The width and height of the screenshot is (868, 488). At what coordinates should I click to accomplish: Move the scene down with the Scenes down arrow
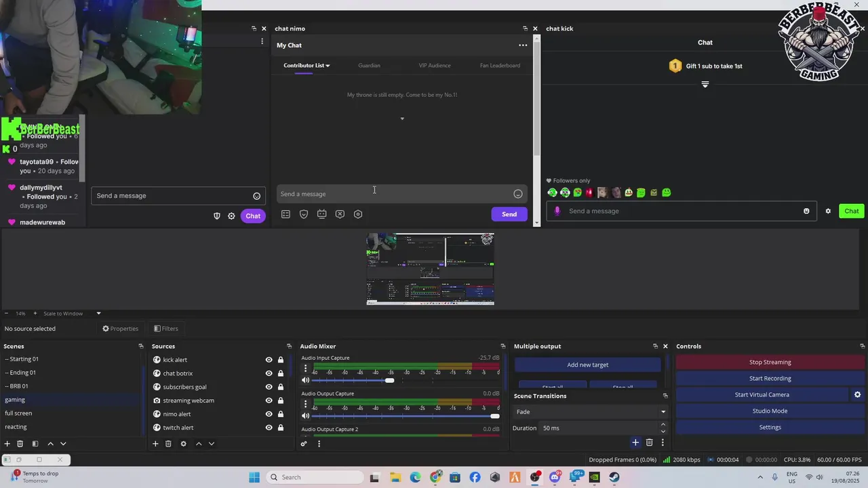(63, 444)
